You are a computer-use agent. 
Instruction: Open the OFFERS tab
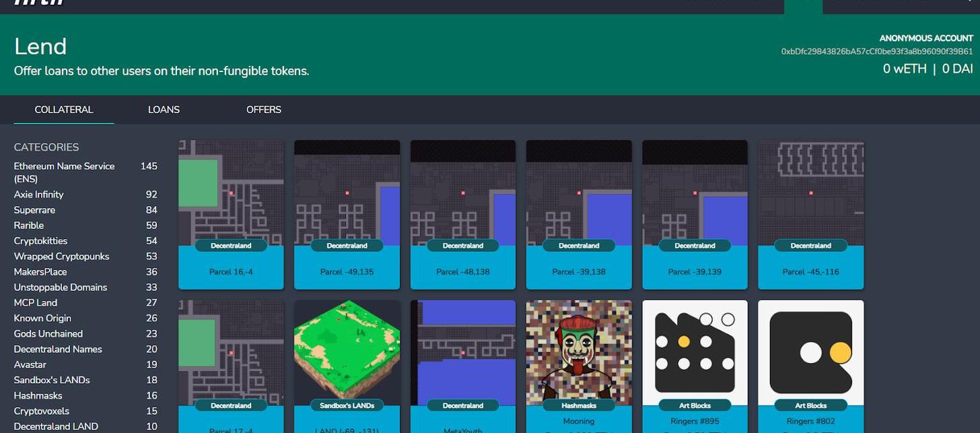coord(263,110)
